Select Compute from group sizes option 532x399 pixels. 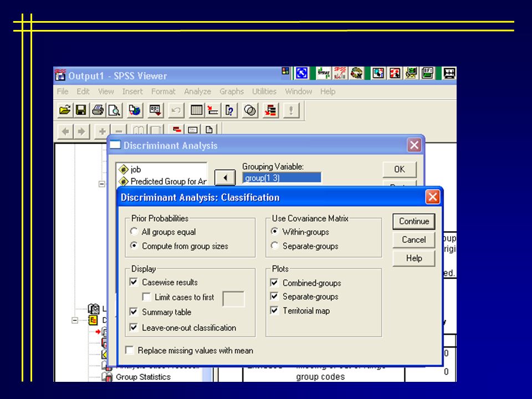134,245
